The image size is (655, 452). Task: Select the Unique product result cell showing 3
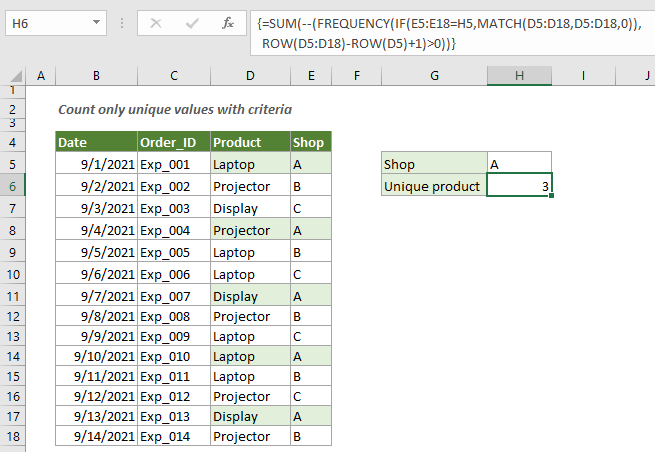pos(519,186)
